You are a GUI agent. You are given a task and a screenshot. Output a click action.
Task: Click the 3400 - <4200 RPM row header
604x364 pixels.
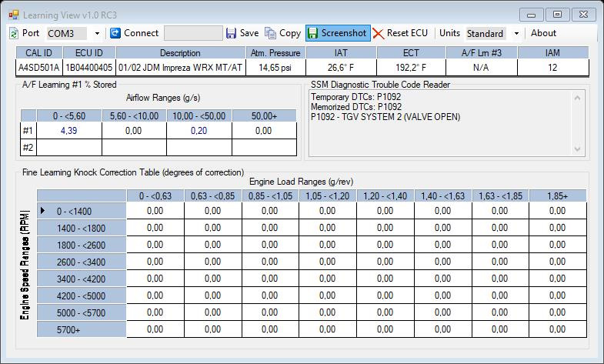coord(82,279)
